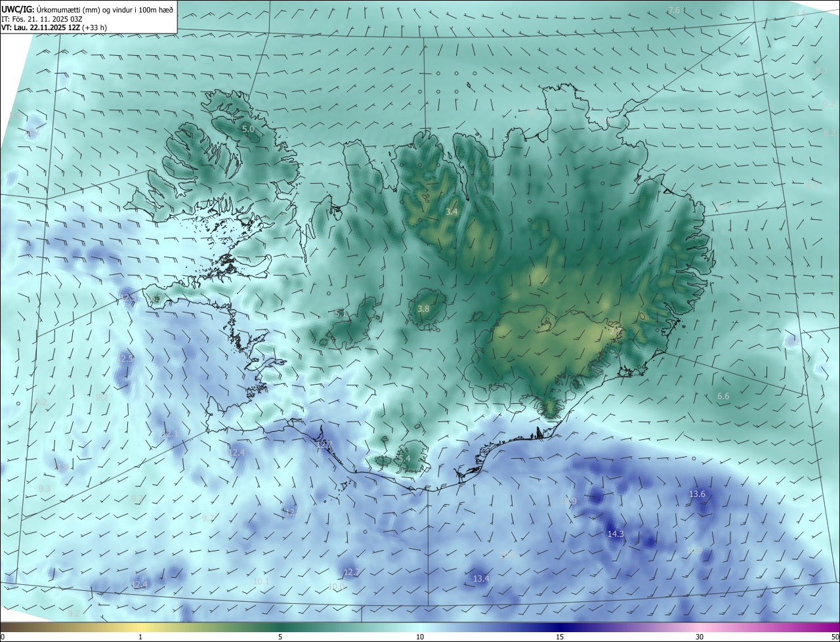Click the dark navy section of the colour bar
The image size is (840, 642).
(560, 627)
